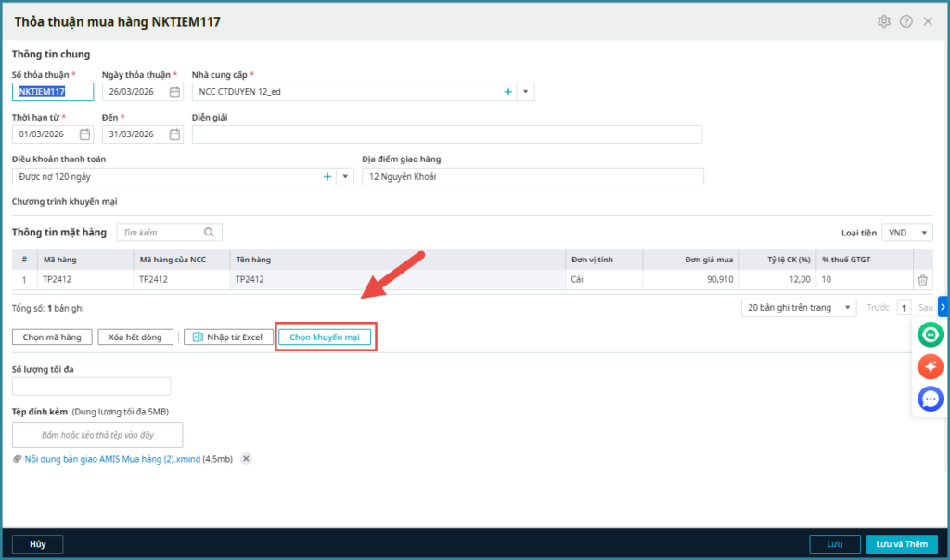The image size is (950, 560).
Task: Expand the blue side panel arrow
Action: [x=943, y=307]
